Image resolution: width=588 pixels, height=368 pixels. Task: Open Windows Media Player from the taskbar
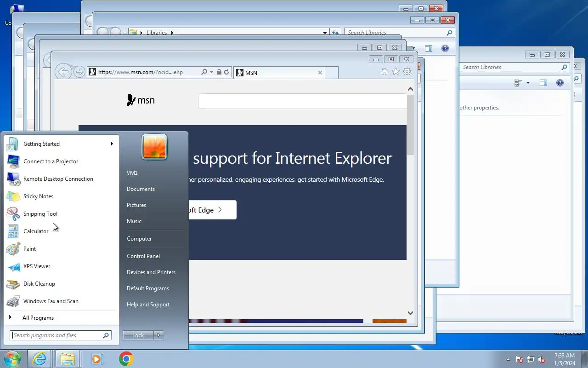(x=97, y=359)
